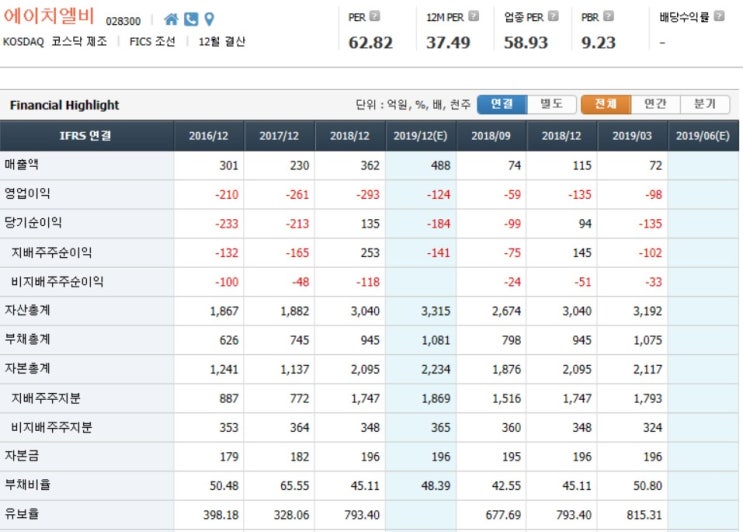743x532 pixels.
Task: Click the 12월 결산 fiscal label
Action: click(x=222, y=42)
